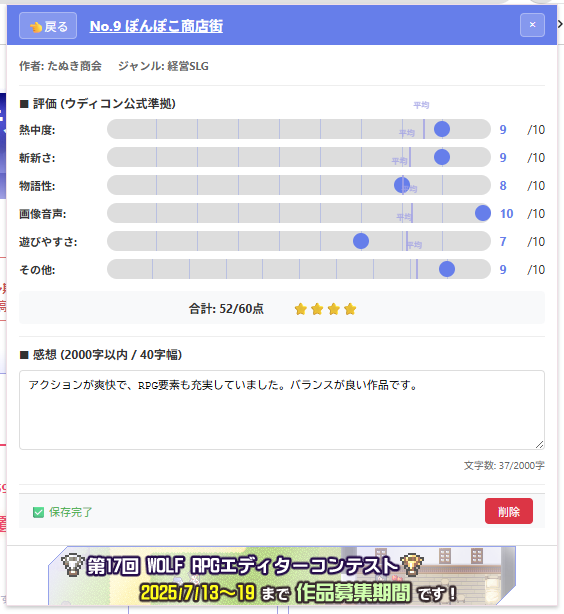Click the 熱中度 score value 9
564x614 pixels.
tap(503, 130)
